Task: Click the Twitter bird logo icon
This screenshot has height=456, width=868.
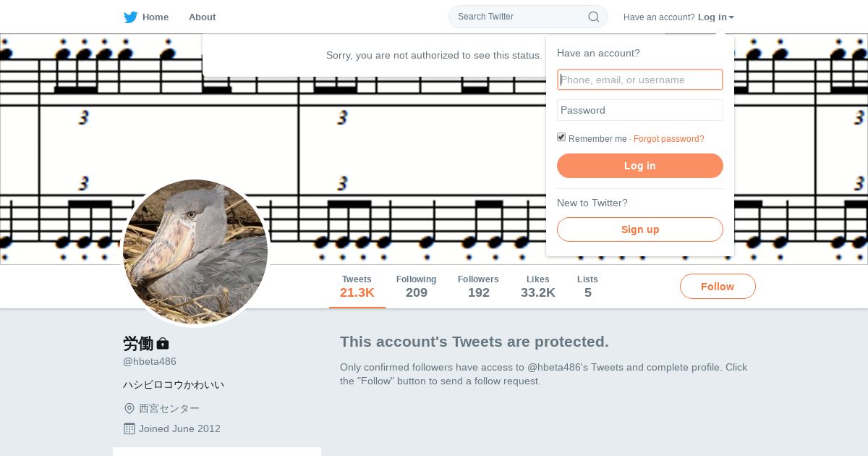Action: 130,17
